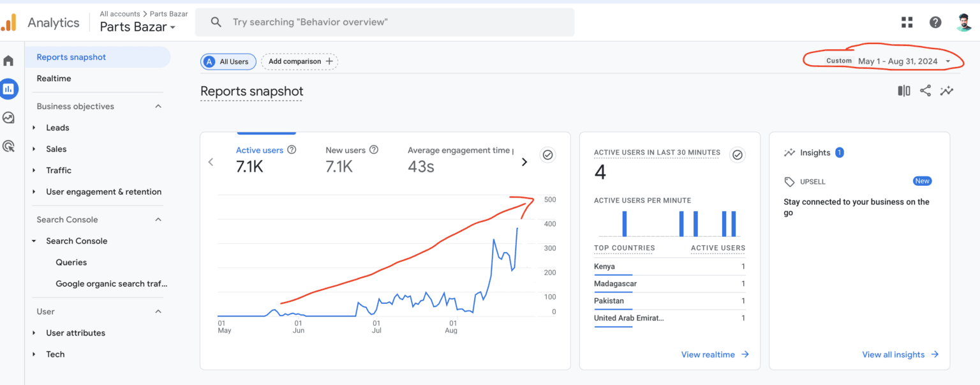Collapse the Business objectives section
This screenshot has height=385, width=980.
coord(158,106)
